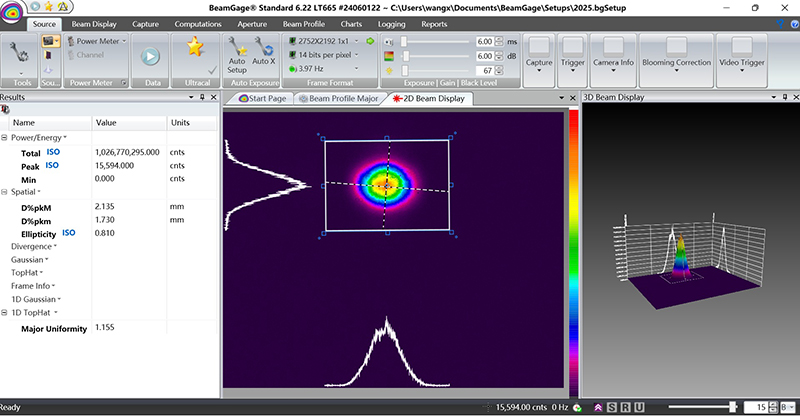Image resolution: width=800 pixels, height=420 pixels.
Task: Switch to the Beam Display ribbon tab
Action: [94, 24]
